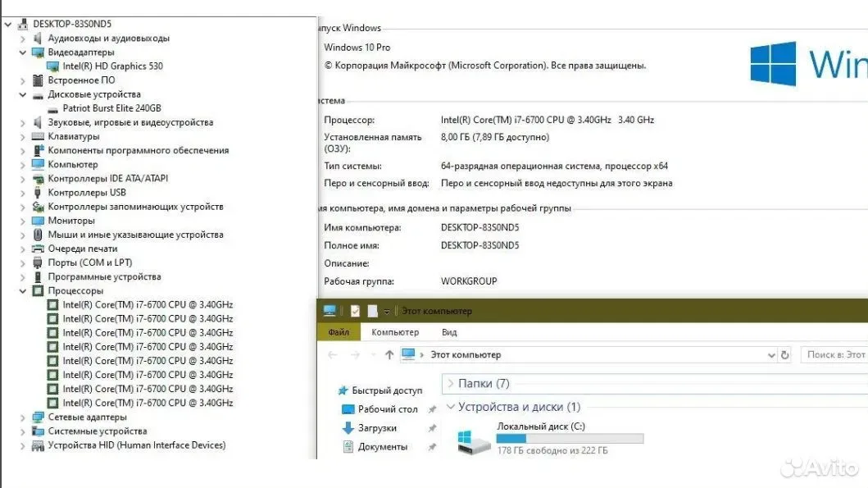Click the Системные устройства icon

coord(38,431)
